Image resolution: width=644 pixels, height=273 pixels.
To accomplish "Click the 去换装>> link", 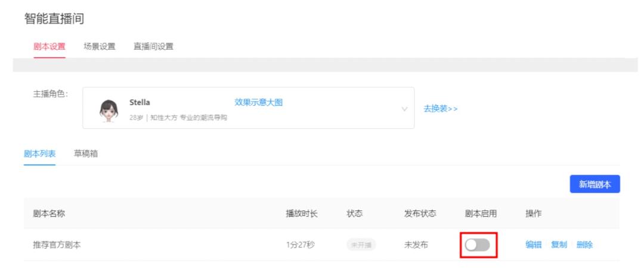I will click(440, 109).
